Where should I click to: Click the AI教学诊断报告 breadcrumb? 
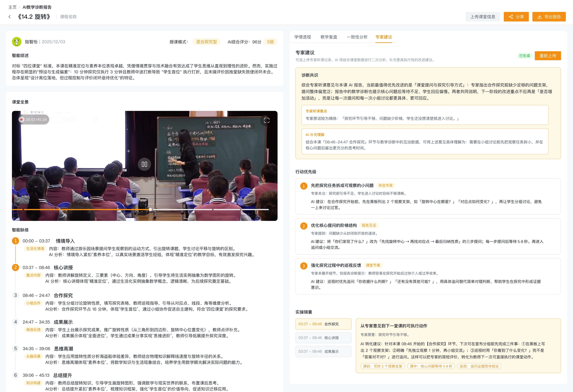pos(37,7)
